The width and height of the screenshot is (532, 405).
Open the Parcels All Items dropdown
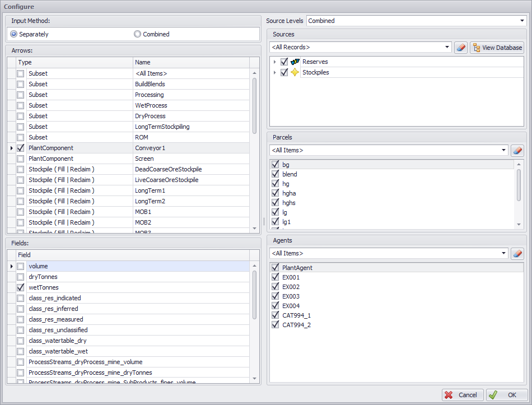point(503,151)
